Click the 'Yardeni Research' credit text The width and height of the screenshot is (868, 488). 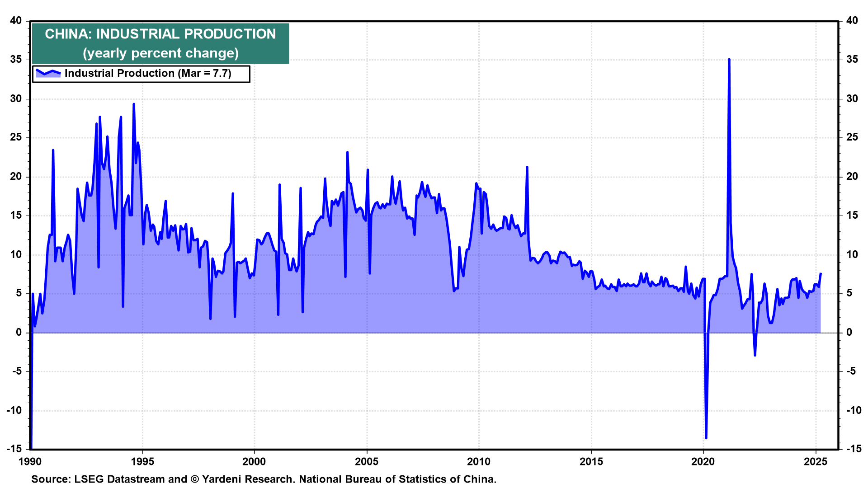(x=248, y=479)
